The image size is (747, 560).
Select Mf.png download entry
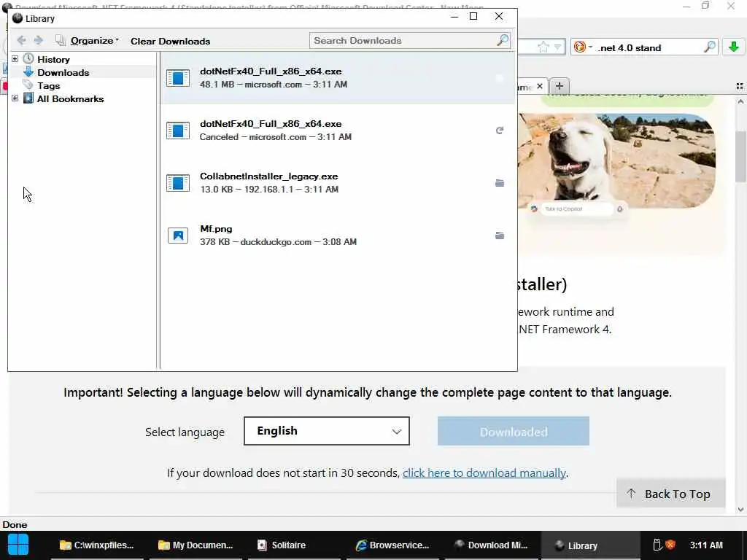[x=337, y=236]
